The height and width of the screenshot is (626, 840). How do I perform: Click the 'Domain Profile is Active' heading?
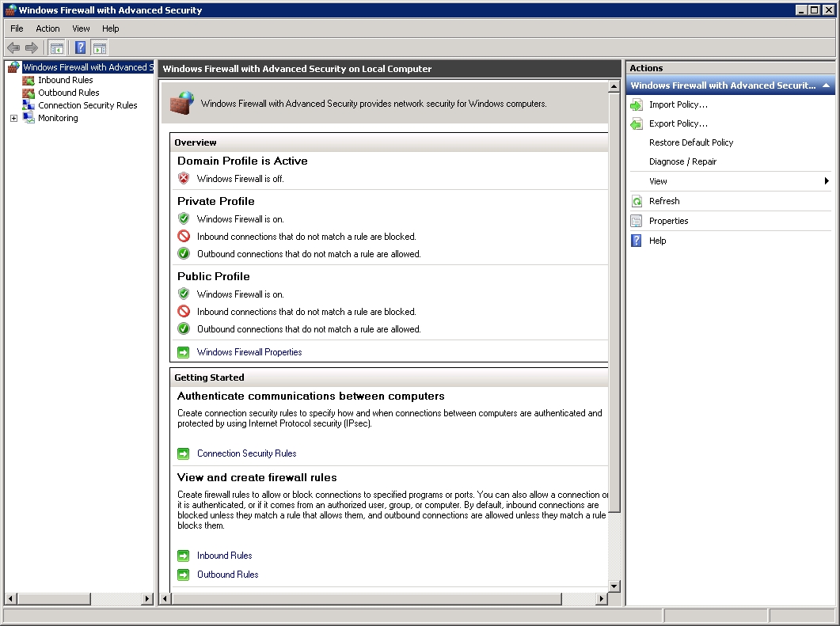pos(242,161)
